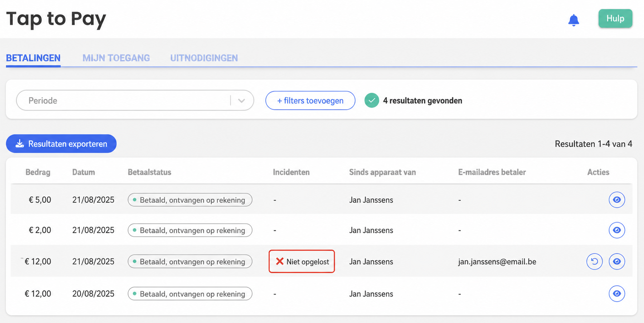Click the green results checkmark icon
This screenshot has width=644, height=323.
[x=372, y=100]
